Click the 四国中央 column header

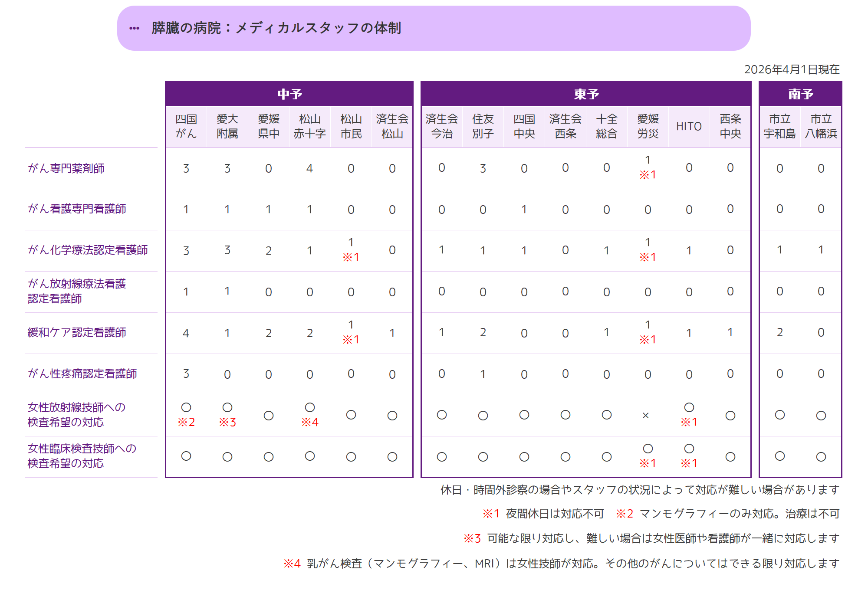524,126
